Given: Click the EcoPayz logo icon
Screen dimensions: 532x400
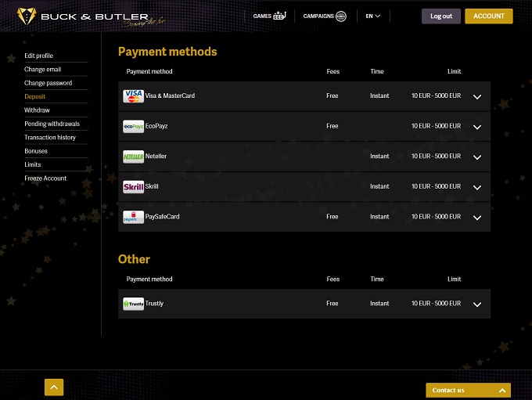Looking at the screenshot, I should coord(133,126).
